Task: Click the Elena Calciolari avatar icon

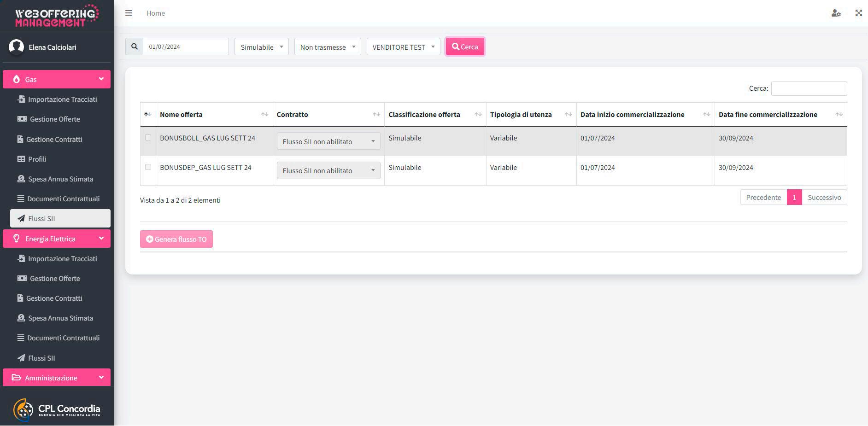Action: [x=17, y=47]
